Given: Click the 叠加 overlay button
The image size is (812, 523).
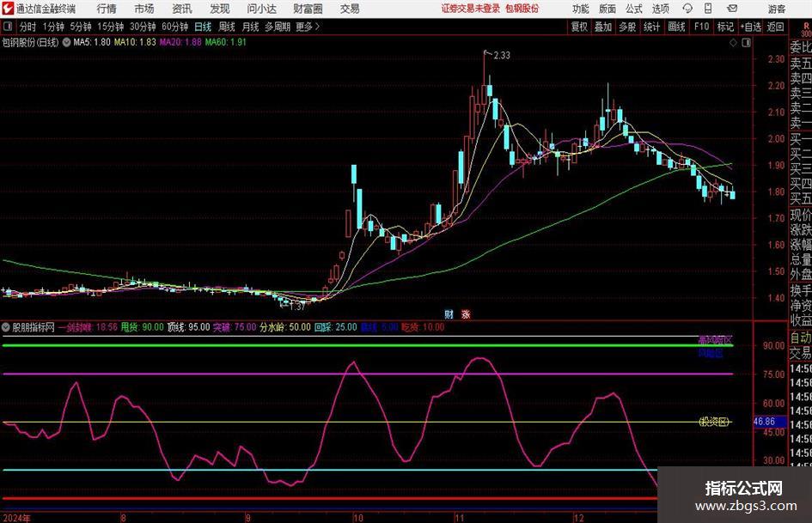Looking at the screenshot, I should point(603,27).
